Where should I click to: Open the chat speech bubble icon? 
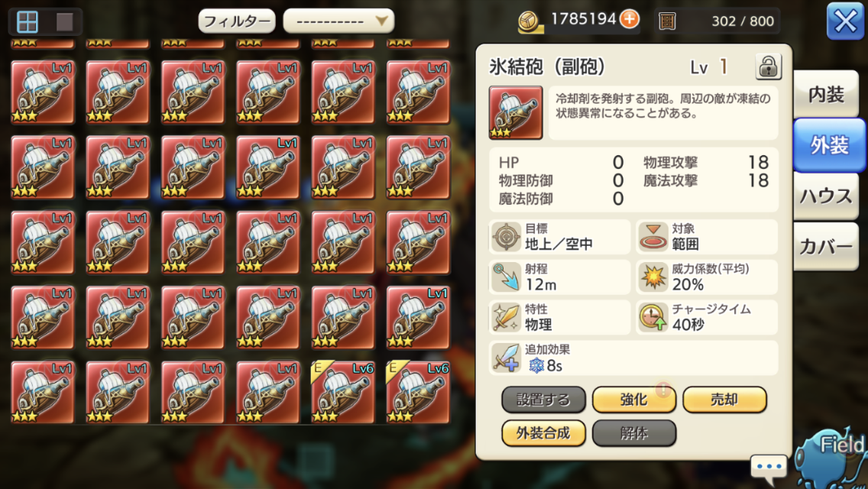coord(769,466)
